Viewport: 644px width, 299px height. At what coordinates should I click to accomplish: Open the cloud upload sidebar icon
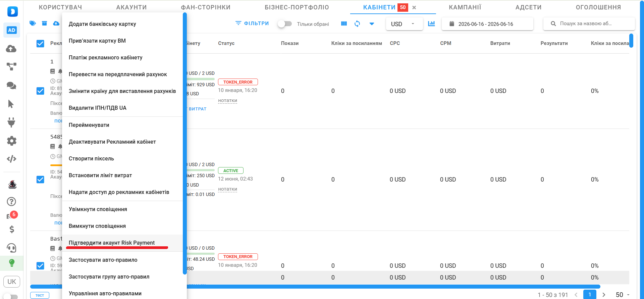pos(11,49)
